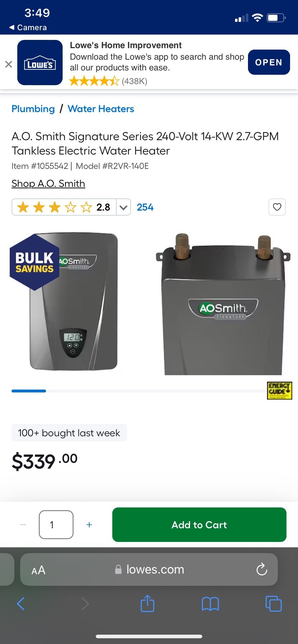Screen dimensions: 298x644
Task: Open the Safari share sheet icon
Action: pos(147,604)
